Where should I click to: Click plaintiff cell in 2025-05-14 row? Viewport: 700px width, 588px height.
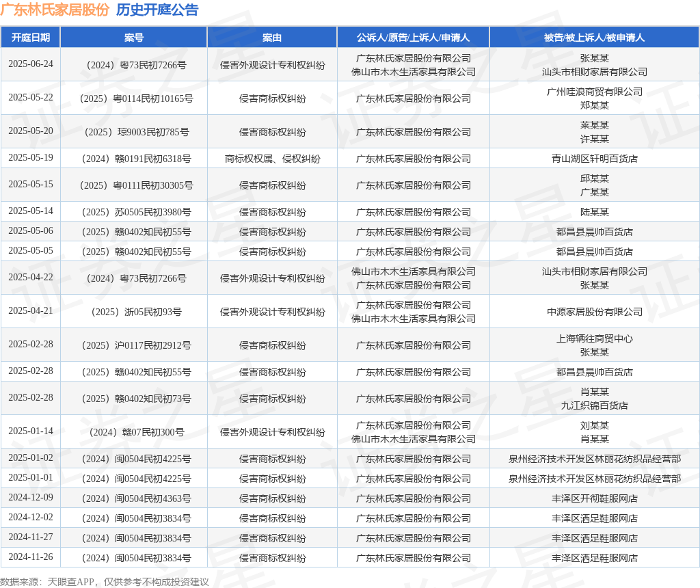tap(414, 212)
